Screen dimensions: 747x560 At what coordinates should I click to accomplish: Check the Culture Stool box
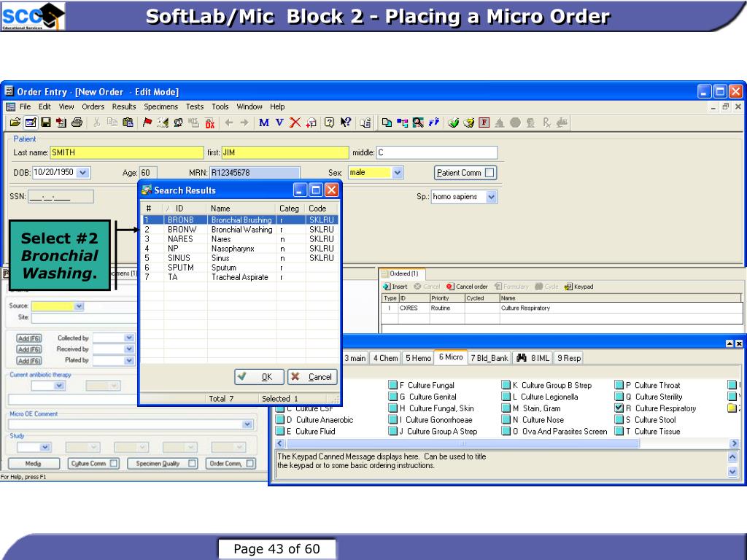(619, 419)
